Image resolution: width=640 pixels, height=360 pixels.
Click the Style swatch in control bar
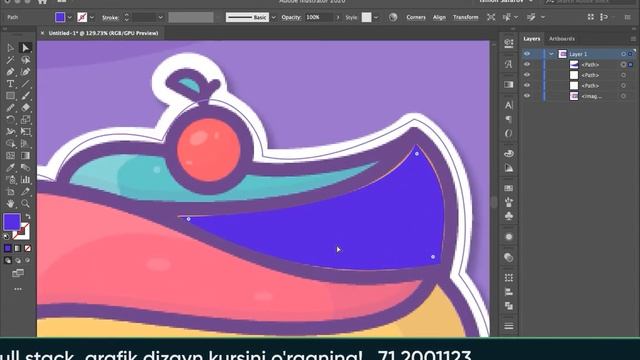(x=367, y=17)
